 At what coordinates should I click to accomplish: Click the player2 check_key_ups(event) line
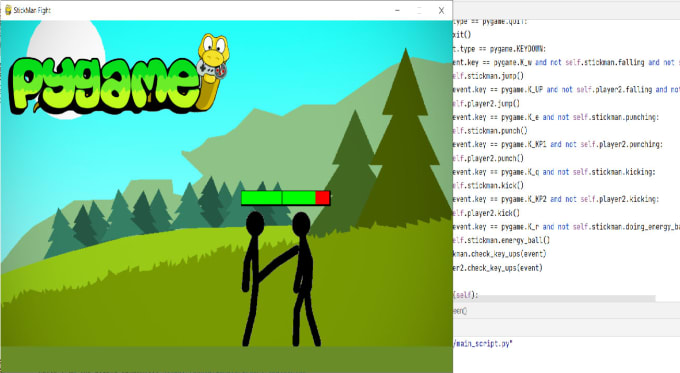click(498, 268)
